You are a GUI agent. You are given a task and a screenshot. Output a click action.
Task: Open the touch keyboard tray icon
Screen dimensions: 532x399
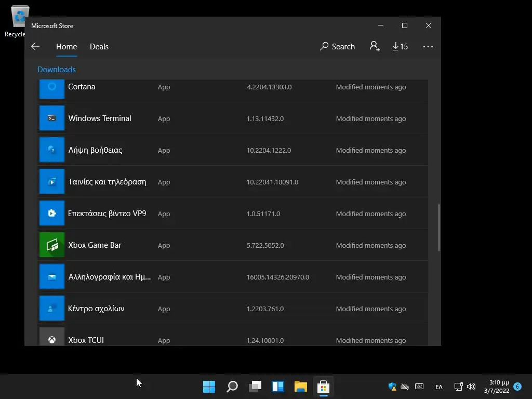point(419,387)
